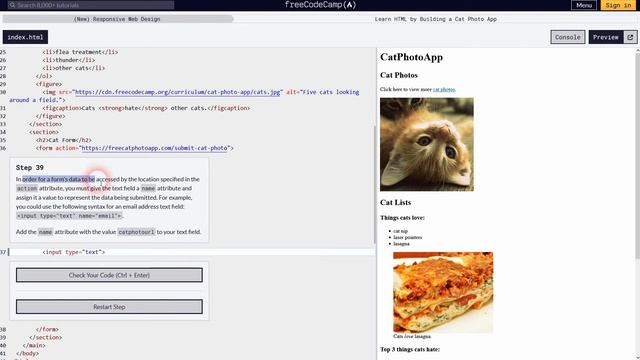This screenshot has height=360, width=640.
Task: Click the closing body tag line
Action: pyautogui.click(x=28, y=353)
